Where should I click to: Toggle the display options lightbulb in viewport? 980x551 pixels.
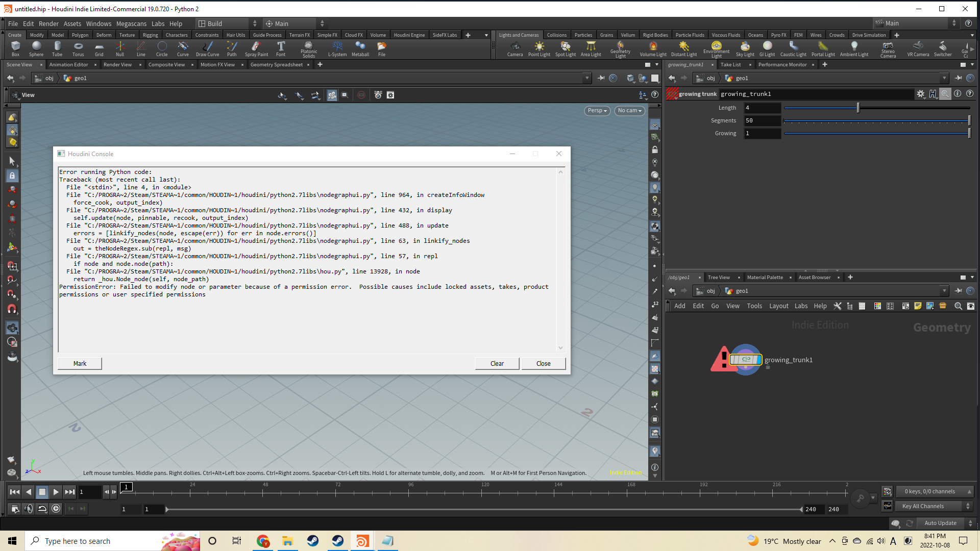pyautogui.click(x=655, y=188)
